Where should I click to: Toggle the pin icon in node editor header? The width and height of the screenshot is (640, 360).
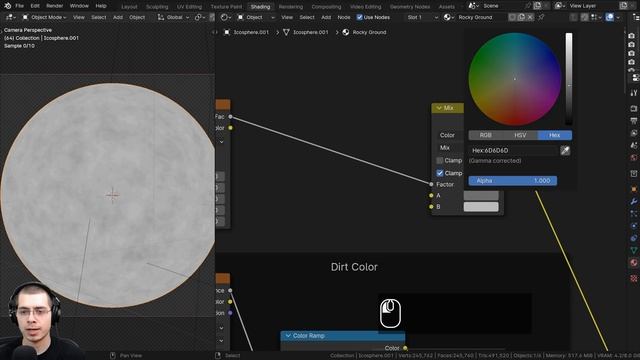pyautogui.click(x=541, y=17)
